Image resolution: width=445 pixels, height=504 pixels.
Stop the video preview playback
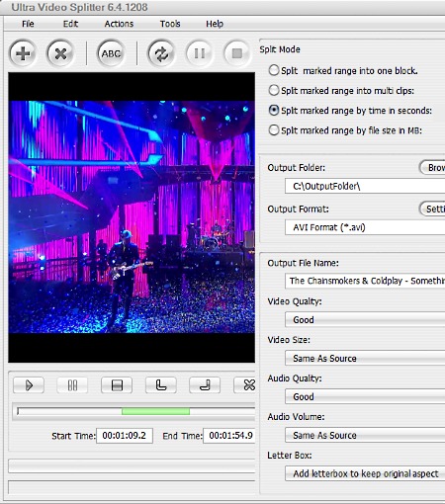(x=117, y=385)
